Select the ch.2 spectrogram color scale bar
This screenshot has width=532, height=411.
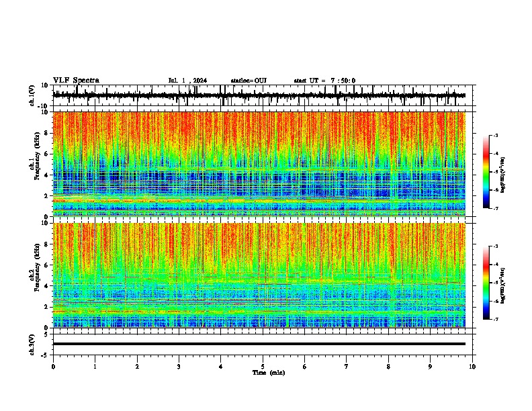486,283
